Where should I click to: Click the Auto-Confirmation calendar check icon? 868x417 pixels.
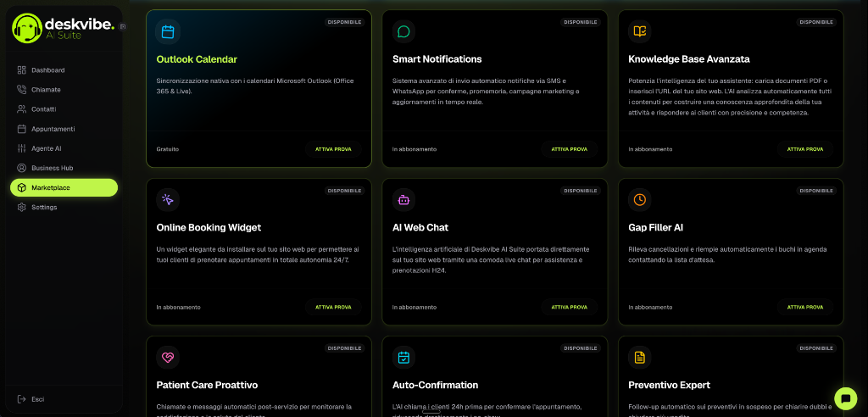403,358
